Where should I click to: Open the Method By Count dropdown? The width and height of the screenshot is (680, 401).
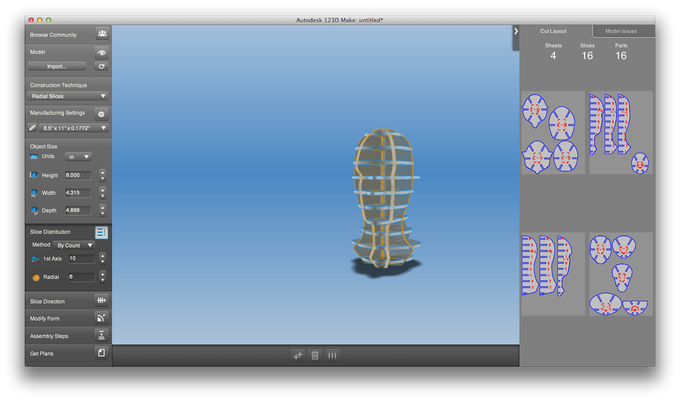(x=74, y=245)
